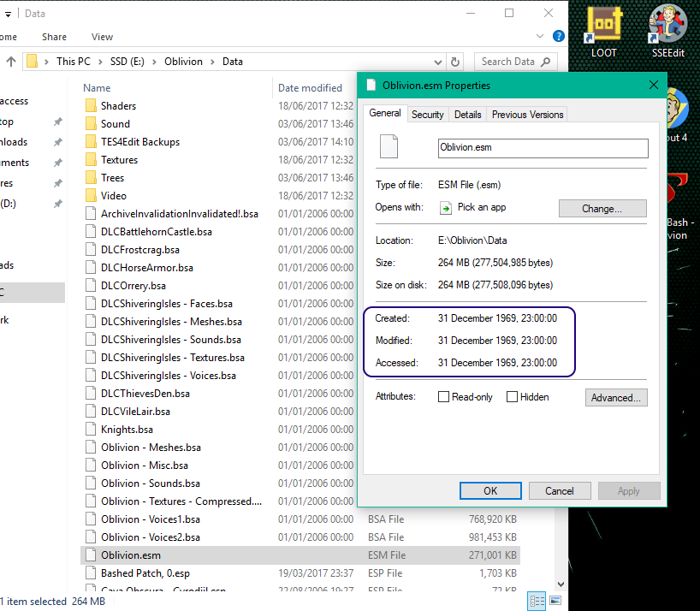The image size is (700, 611).
Task: Open the Share ribbon tab
Action: pyautogui.click(x=54, y=37)
